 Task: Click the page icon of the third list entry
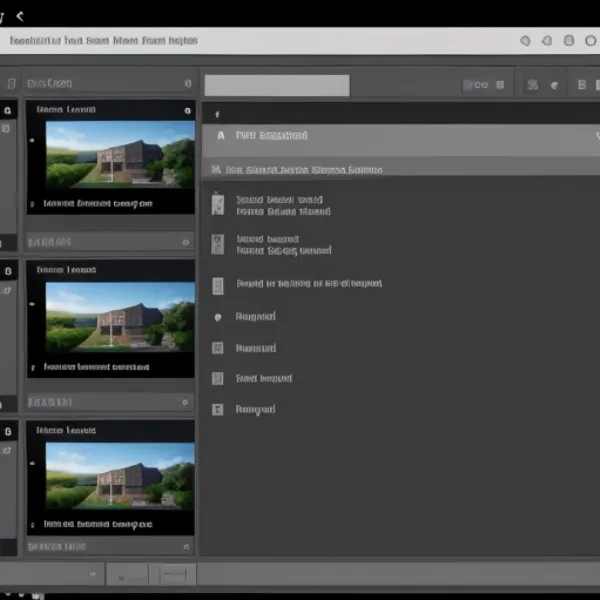[218, 285]
